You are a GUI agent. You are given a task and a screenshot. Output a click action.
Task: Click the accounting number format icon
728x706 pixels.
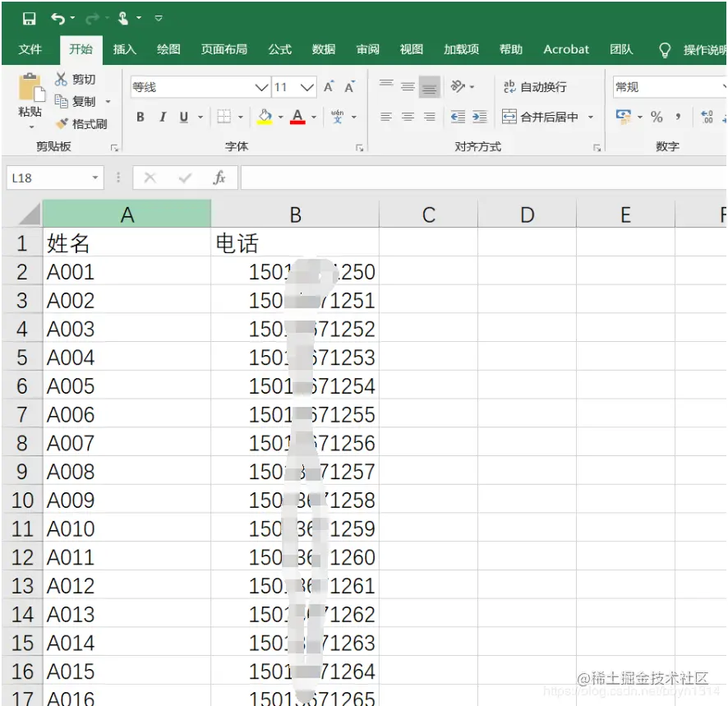coord(624,117)
